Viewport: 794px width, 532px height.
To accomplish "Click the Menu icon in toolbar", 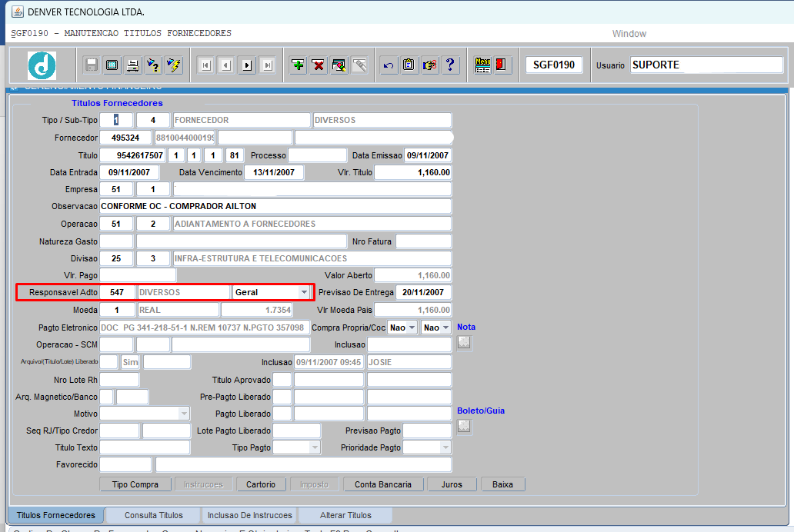I will point(482,65).
